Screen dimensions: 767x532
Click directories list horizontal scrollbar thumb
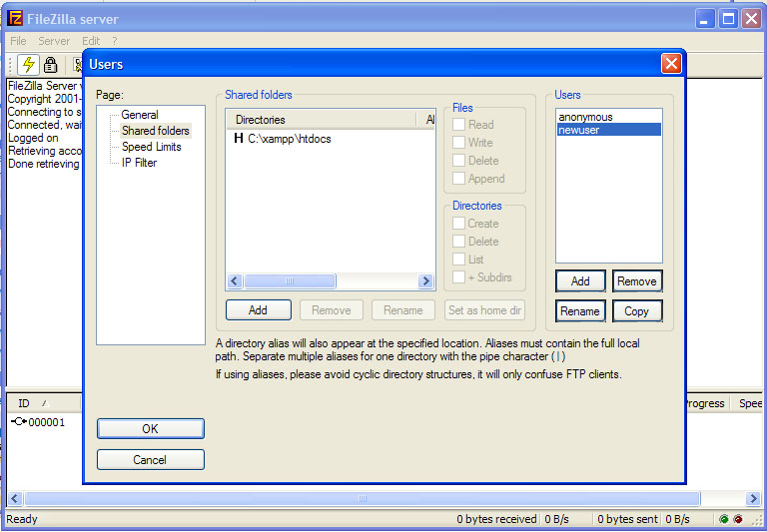pyautogui.click(x=290, y=280)
